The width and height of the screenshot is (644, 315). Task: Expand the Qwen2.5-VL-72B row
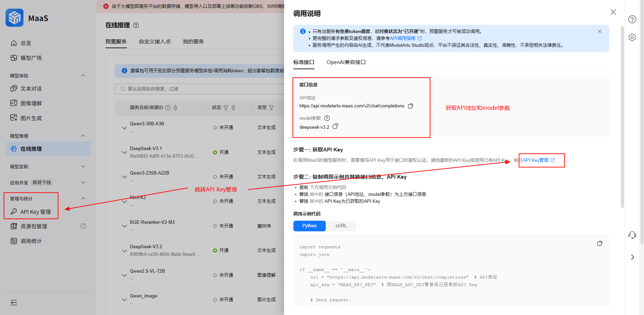[x=124, y=275]
